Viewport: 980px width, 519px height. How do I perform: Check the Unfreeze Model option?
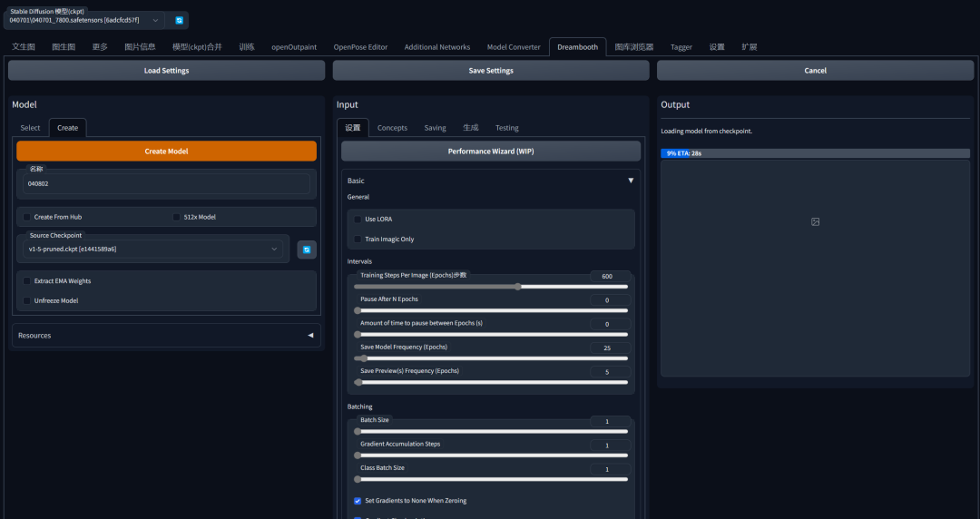(x=27, y=300)
